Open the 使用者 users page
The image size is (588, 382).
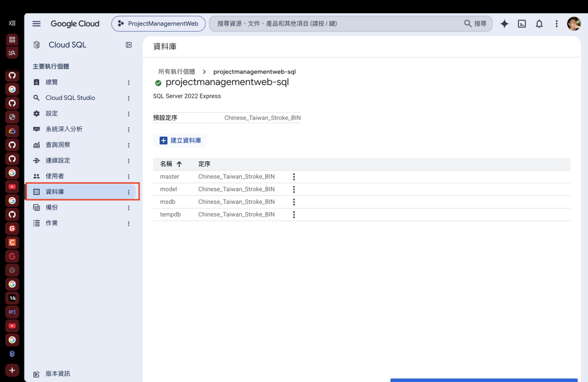tap(55, 176)
